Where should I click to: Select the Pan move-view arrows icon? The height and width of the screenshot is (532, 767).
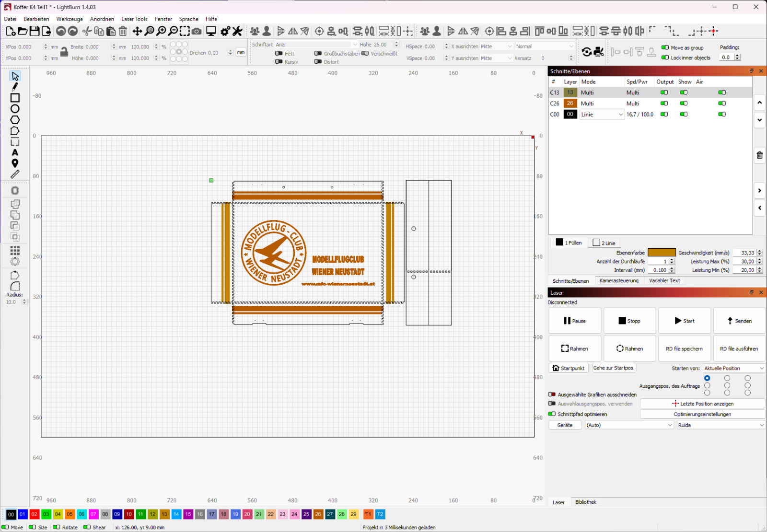[137, 31]
